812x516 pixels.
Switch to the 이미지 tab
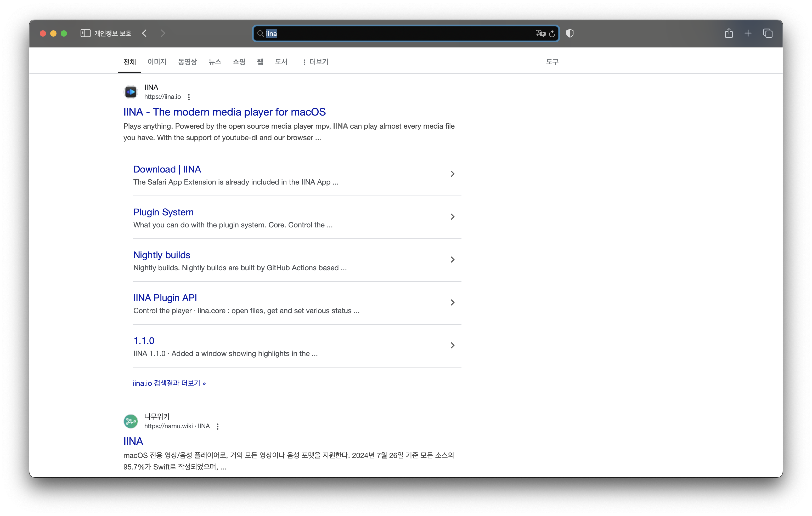click(x=157, y=62)
